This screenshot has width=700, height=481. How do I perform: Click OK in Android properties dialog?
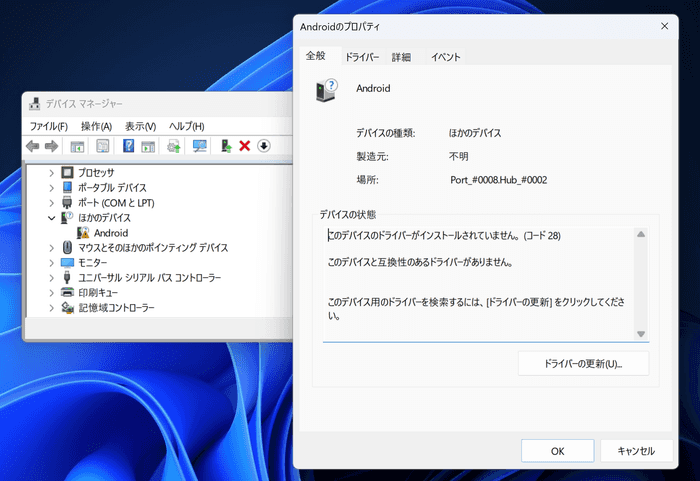(558, 451)
